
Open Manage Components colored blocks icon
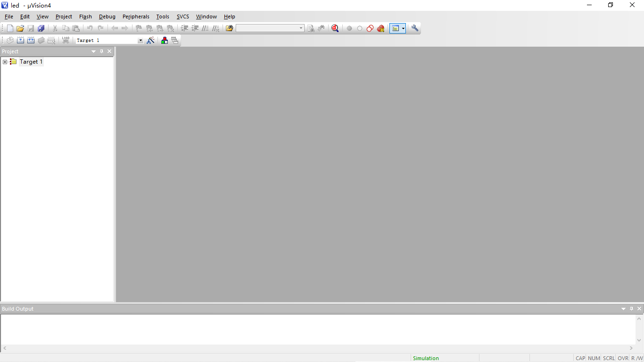[165, 41]
